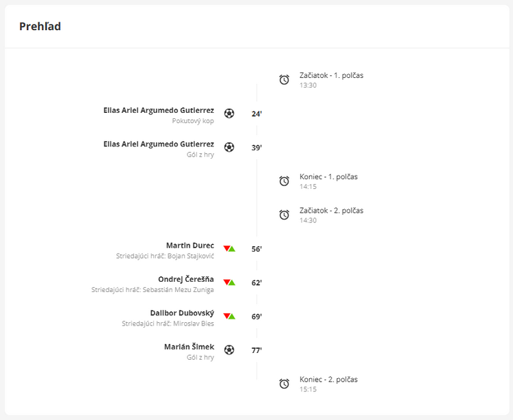Select player Dalibor Dubovský
Viewport: 513px width, 420px height.
(182, 313)
